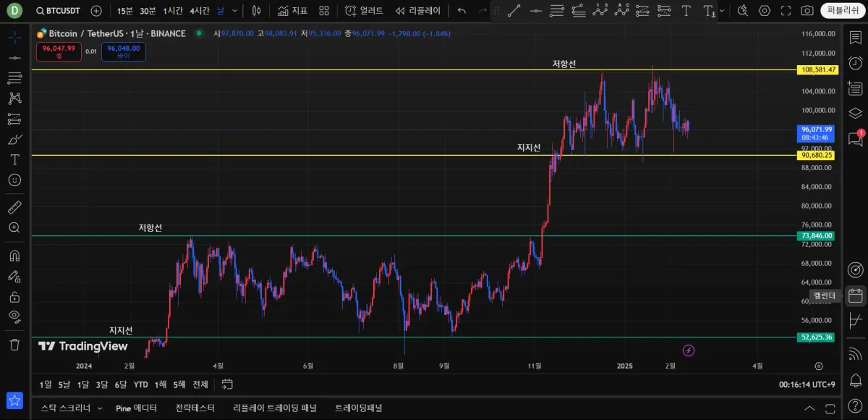This screenshot has width=868, height=420.
Task: Toggle magnet mode
Action: [14, 256]
